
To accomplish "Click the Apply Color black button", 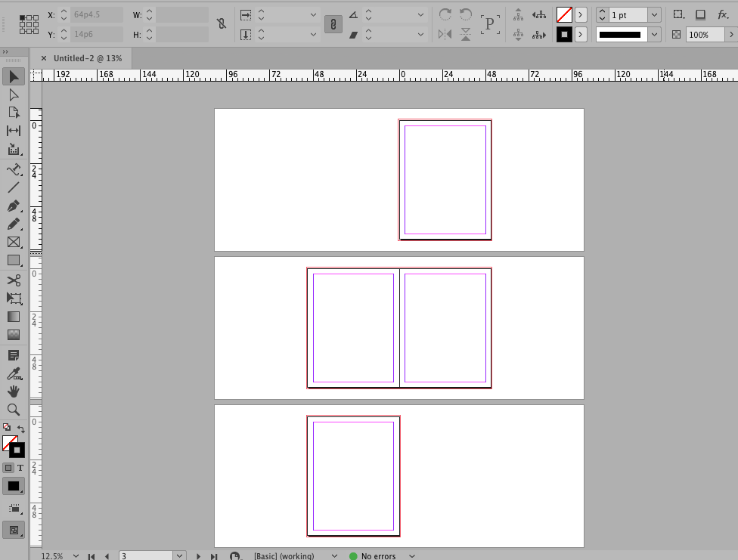I will pyautogui.click(x=14, y=486).
